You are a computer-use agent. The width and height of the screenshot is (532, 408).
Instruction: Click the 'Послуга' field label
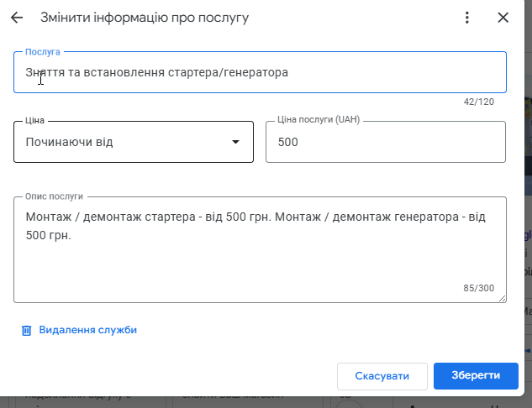[42, 52]
